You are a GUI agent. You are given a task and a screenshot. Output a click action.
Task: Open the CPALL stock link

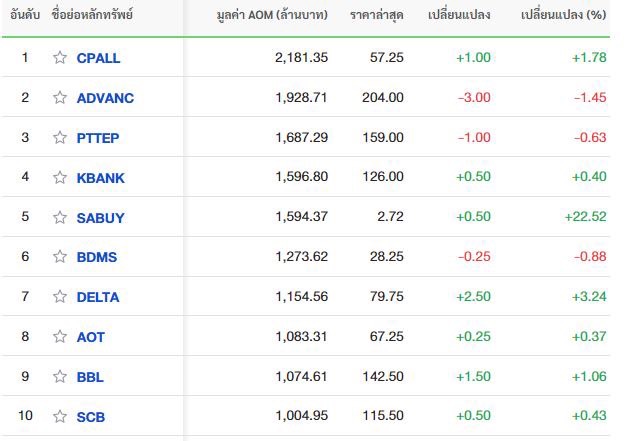tap(98, 58)
